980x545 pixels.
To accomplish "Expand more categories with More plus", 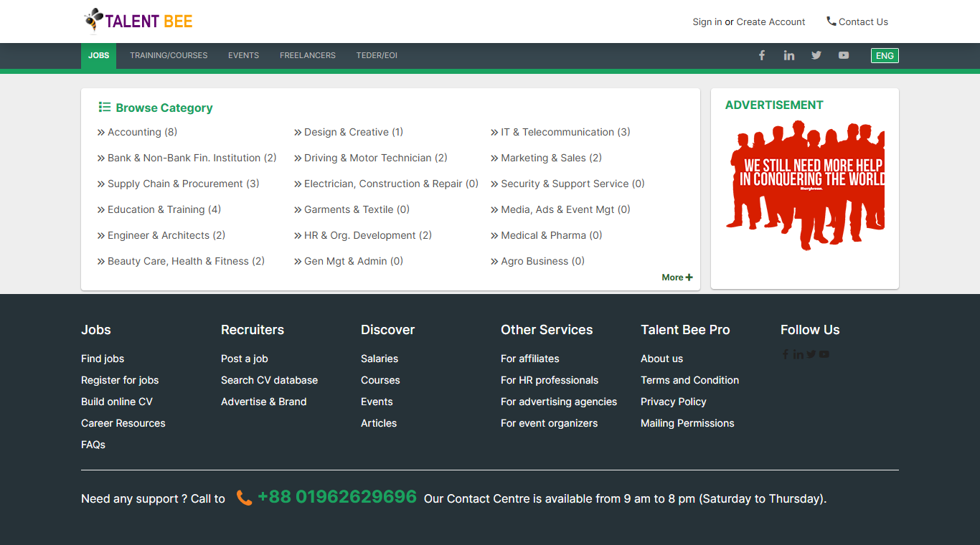I will coord(677,278).
